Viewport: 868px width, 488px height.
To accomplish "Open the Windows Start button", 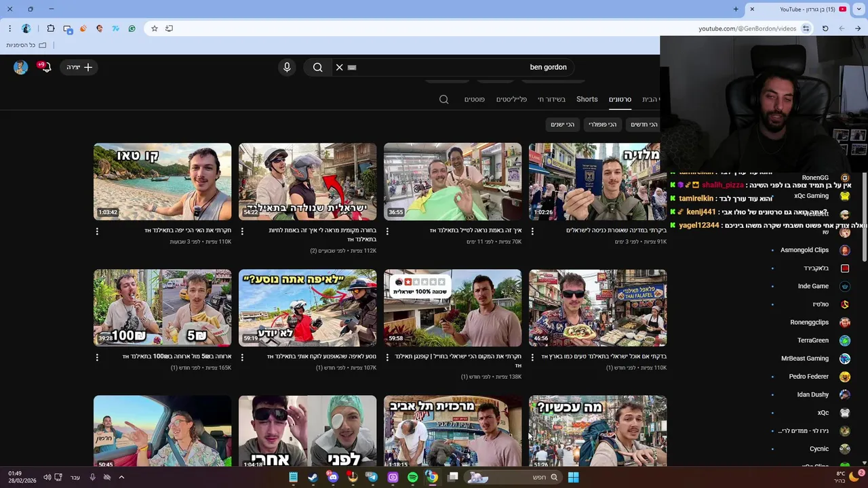I will pyautogui.click(x=574, y=477).
